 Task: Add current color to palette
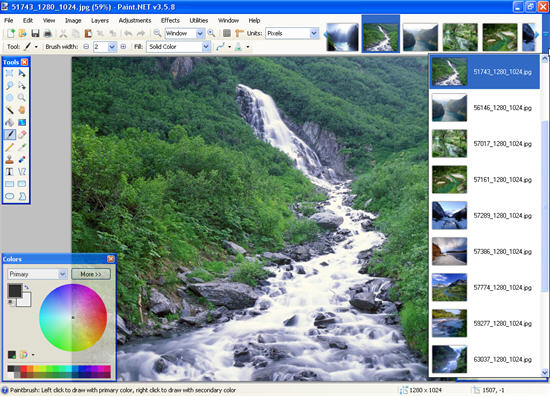coord(12,355)
